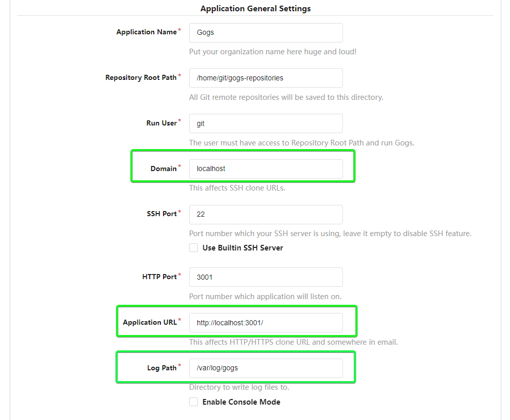Click the Application Name input field
The height and width of the screenshot is (420, 510).
(x=266, y=32)
